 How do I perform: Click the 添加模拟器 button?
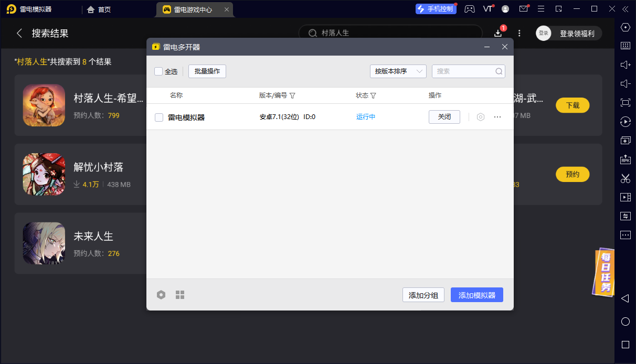coord(477,295)
